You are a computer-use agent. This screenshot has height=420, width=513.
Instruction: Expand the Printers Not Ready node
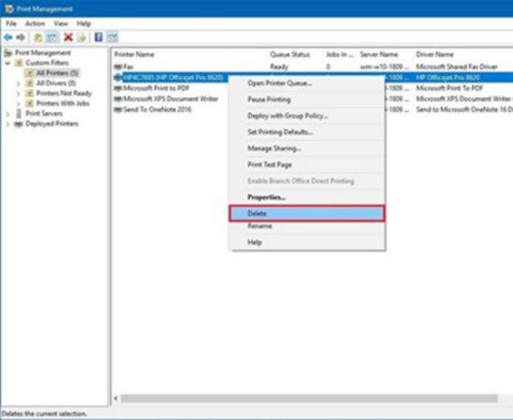pos(19,93)
